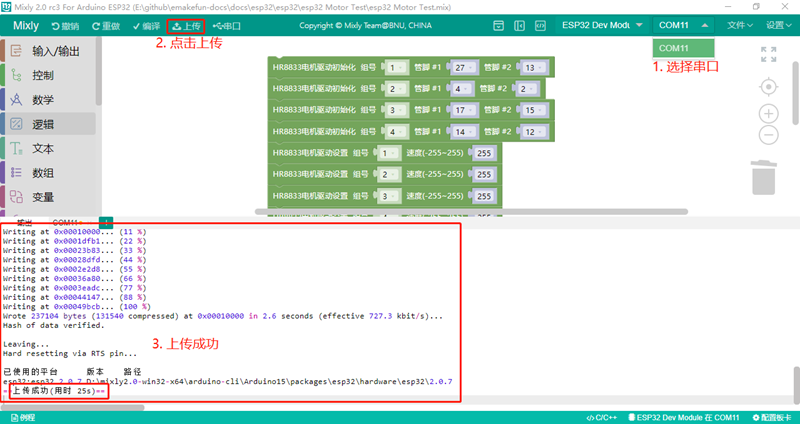This screenshot has height=424, width=800.
Task: Zoom out of the block workspace
Action: tap(768, 134)
